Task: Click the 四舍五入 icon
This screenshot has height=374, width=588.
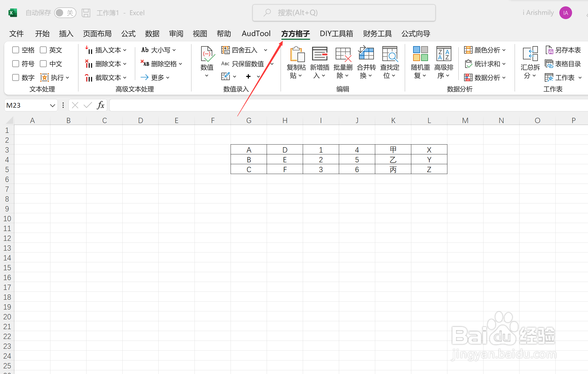Action: pyautogui.click(x=226, y=50)
